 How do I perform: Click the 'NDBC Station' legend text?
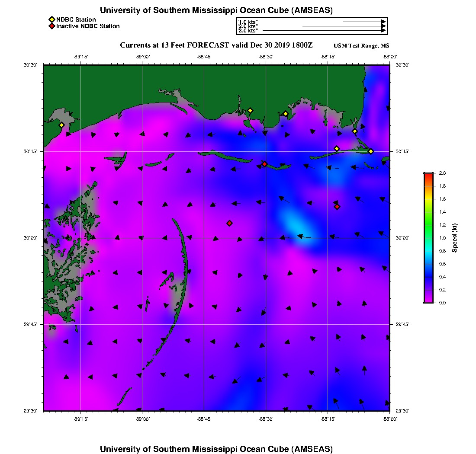point(76,19)
